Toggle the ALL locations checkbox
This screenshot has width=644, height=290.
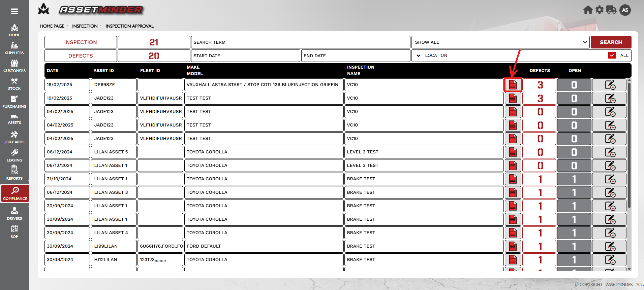click(612, 56)
